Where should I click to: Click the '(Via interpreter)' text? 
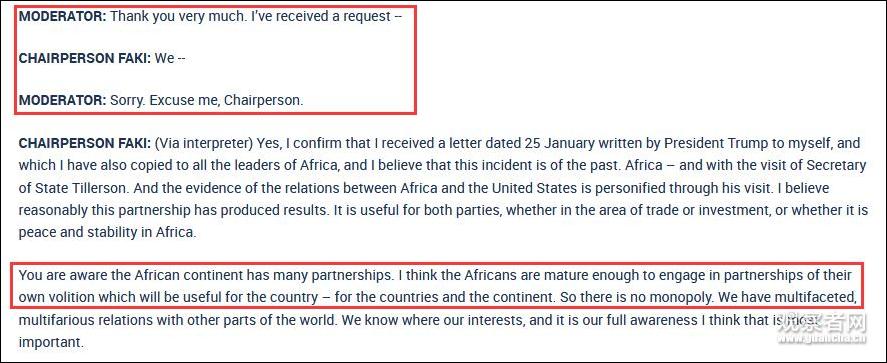(x=204, y=143)
